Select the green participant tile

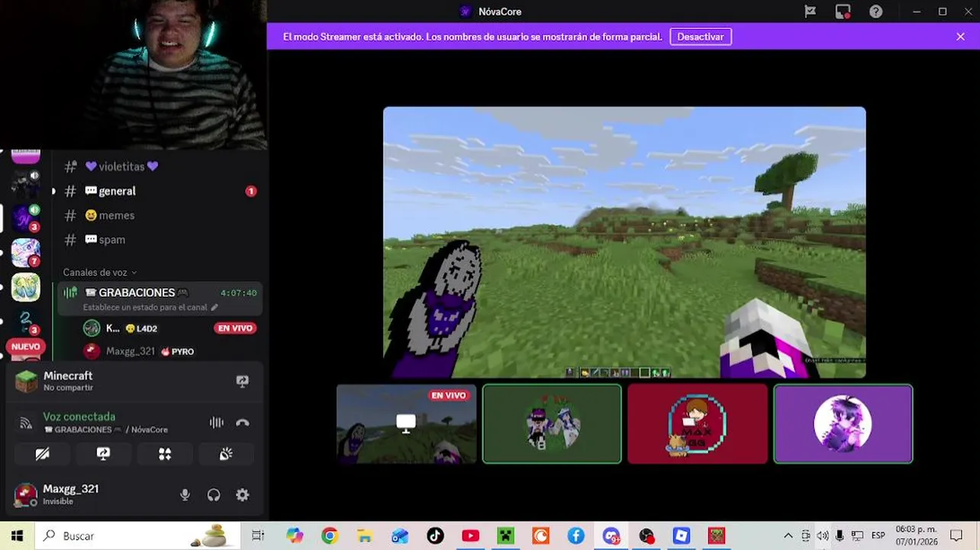tap(552, 424)
